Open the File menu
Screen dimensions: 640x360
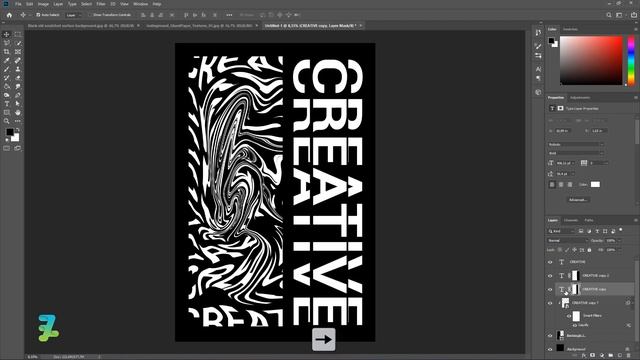[18, 4]
